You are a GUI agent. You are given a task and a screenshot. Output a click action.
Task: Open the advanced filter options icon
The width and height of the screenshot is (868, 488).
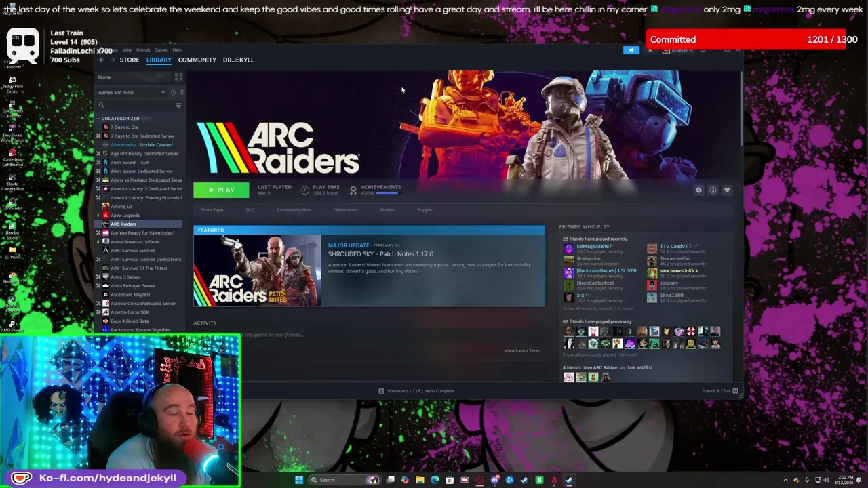[178, 105]
